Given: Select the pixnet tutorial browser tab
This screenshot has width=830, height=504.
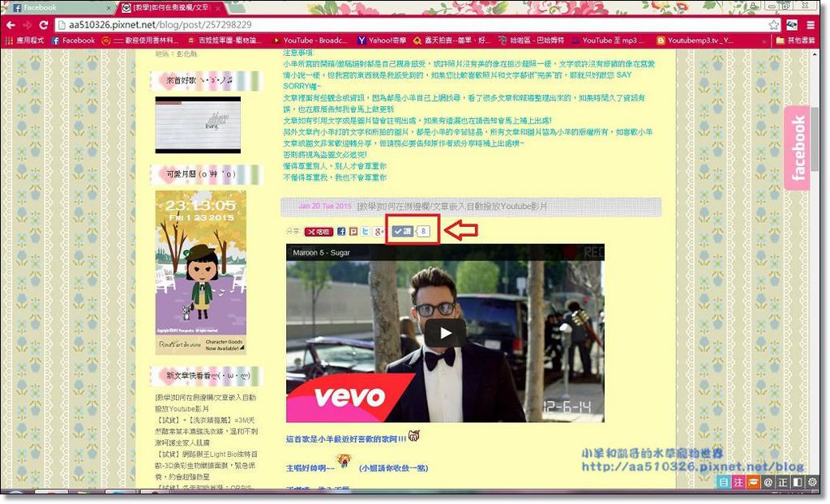Looking at the screenshot, I should click(x=169, y=7).
